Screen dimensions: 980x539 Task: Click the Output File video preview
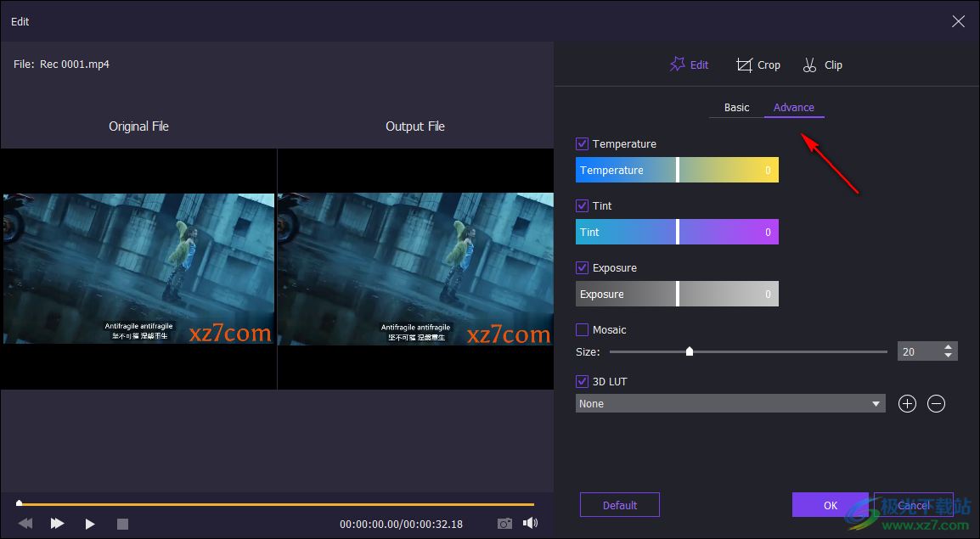tap(415, 269)
